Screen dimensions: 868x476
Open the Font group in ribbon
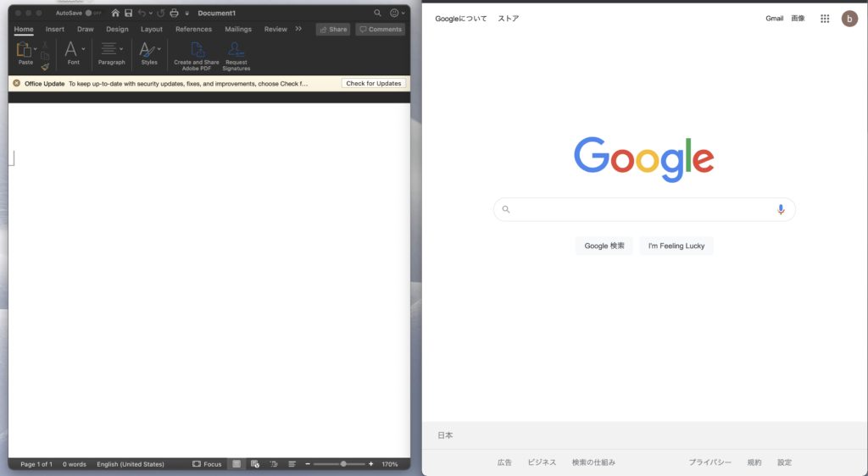(x=74, y=53)
